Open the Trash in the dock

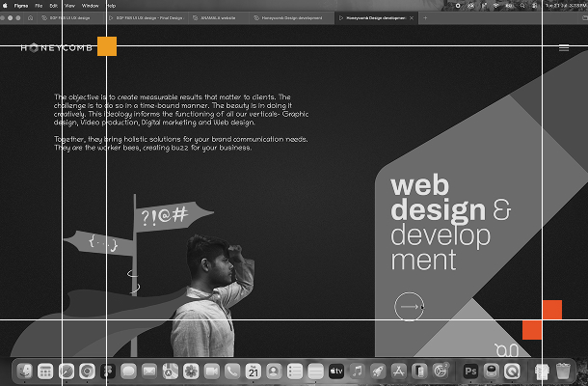tap(563, 372)
